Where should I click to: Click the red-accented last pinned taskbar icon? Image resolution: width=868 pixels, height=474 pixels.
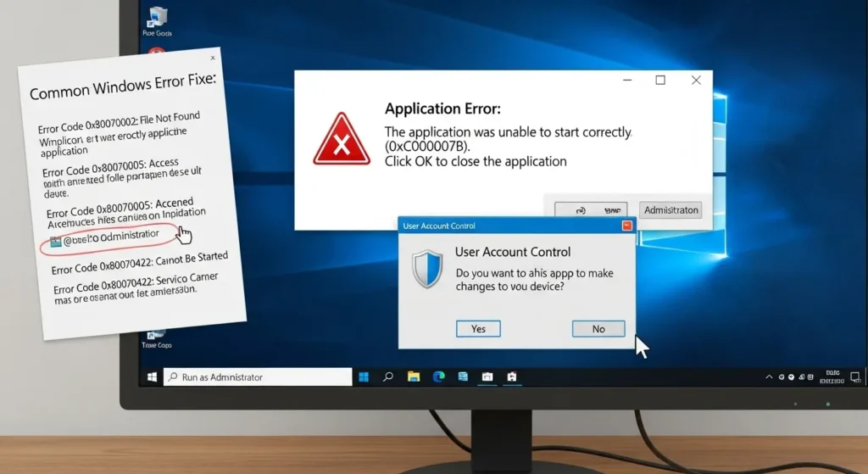pos(512,377)
